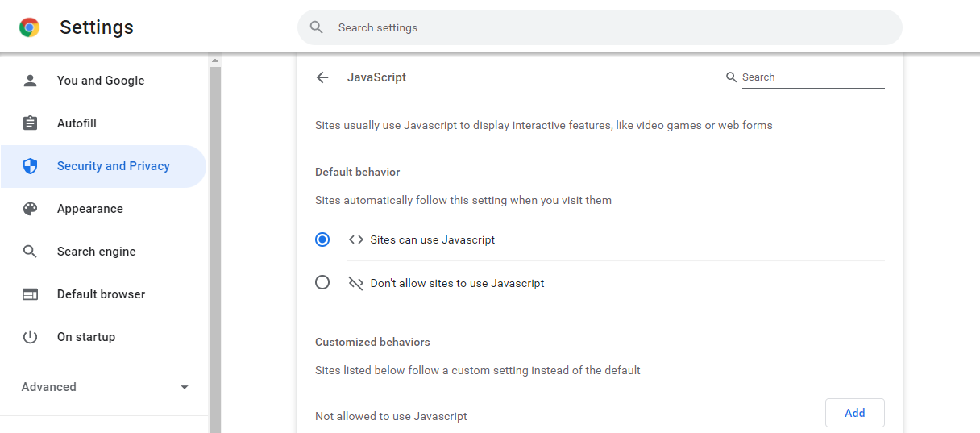Click the Search engine magnifier icon
Image resolution: width=980 pixels, height=433 pixels.
pos(30,252)
